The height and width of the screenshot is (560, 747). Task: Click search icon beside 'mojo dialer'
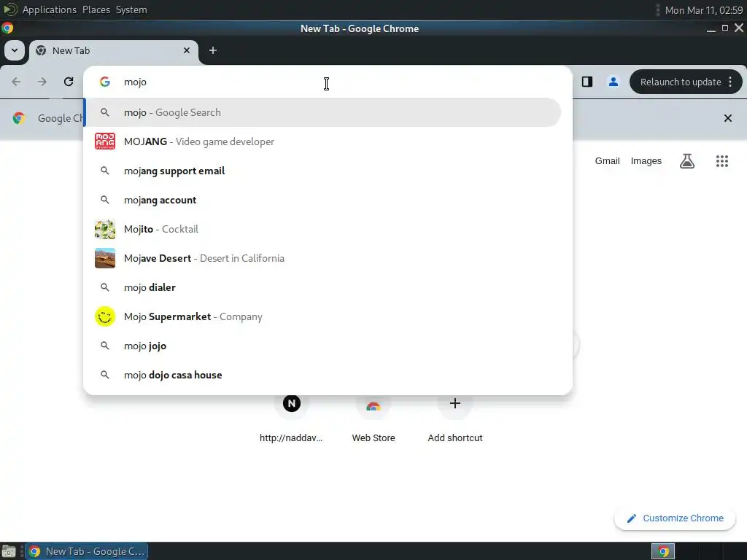[105, 287]
